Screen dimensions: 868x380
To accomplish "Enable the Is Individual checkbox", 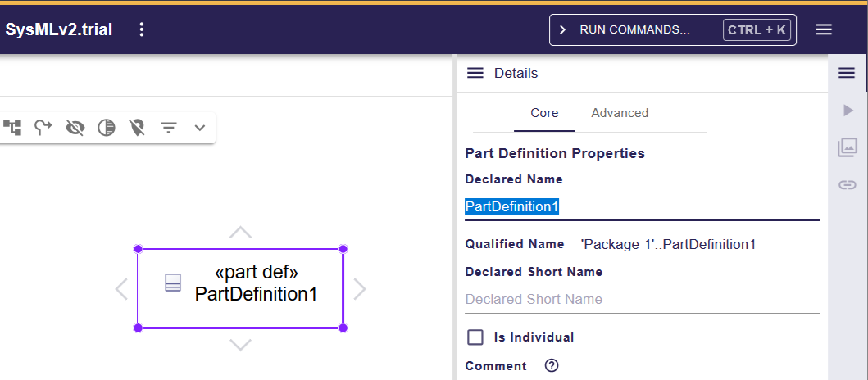I will click(475, 337).
